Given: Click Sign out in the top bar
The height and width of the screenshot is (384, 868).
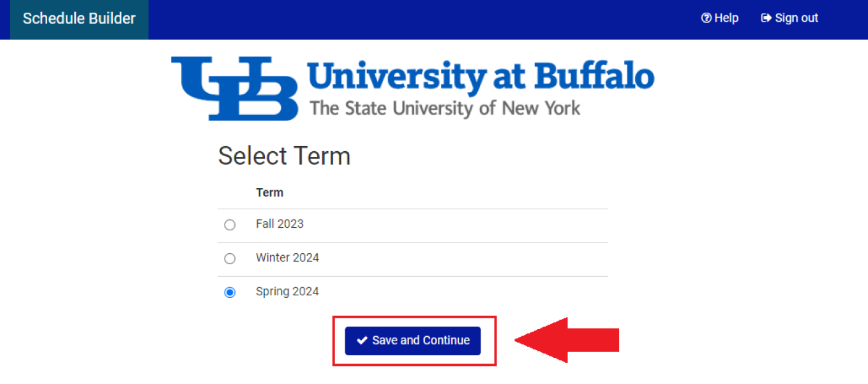Looking at the screenshot, I should [x=789, y=18].
